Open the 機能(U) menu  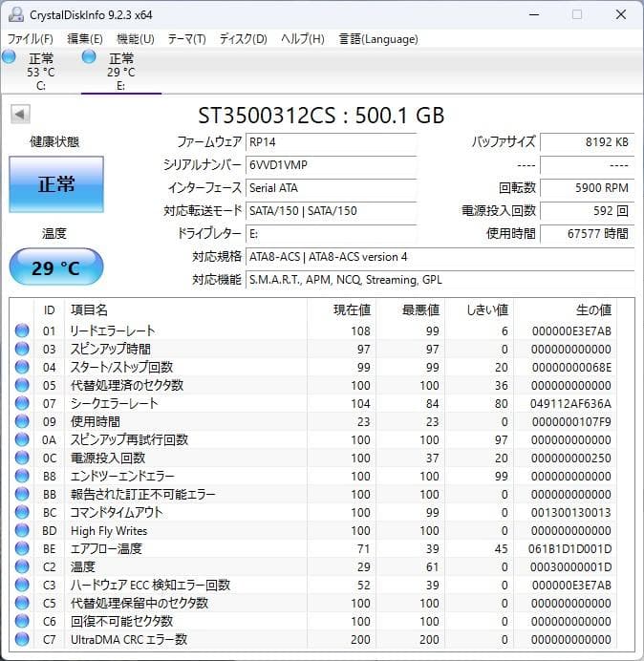[136, 39]
